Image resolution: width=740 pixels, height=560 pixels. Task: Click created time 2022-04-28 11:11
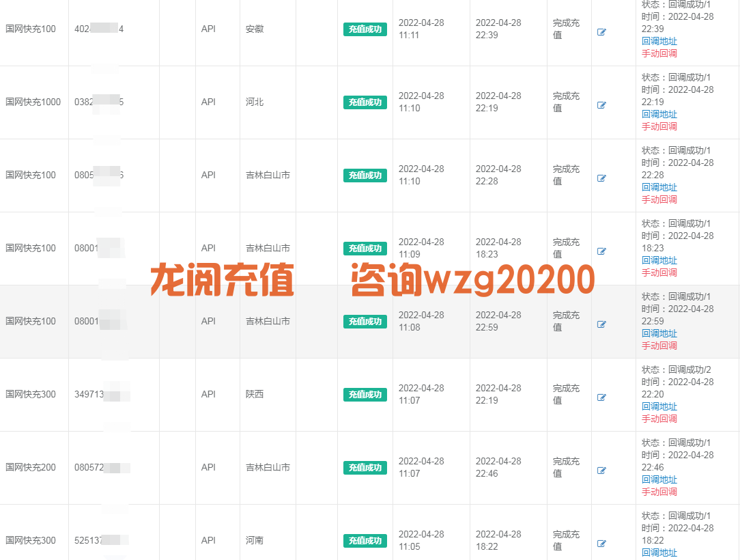(421, 29)
